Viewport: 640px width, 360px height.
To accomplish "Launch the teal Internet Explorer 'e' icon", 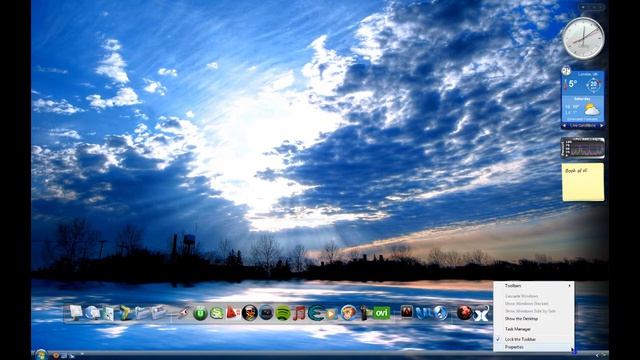I will point(316,313).
